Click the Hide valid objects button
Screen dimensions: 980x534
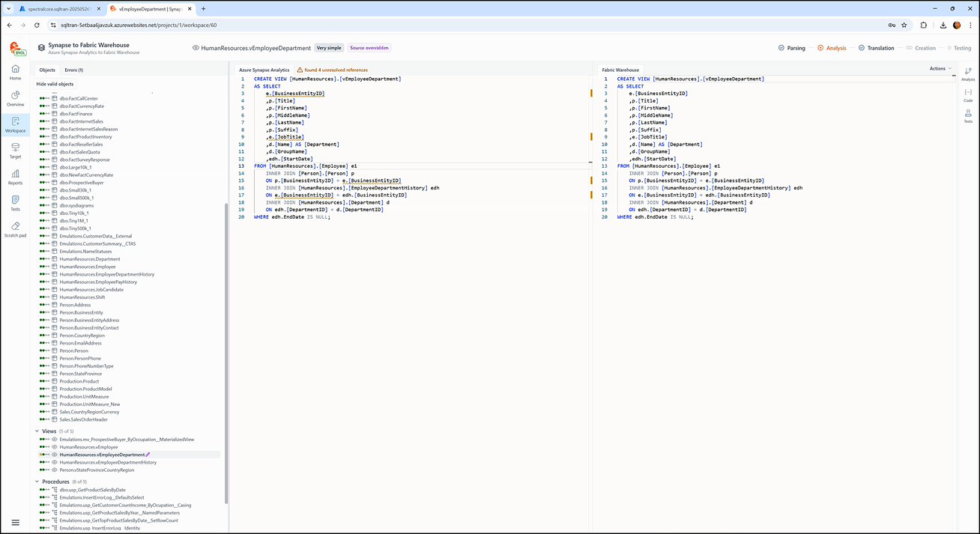[55, 84]
